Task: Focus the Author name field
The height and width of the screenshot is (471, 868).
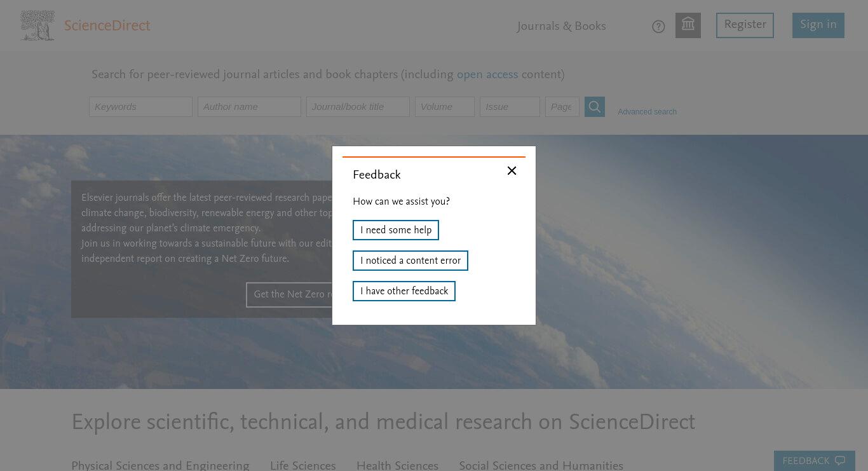Action: [249, 107]
